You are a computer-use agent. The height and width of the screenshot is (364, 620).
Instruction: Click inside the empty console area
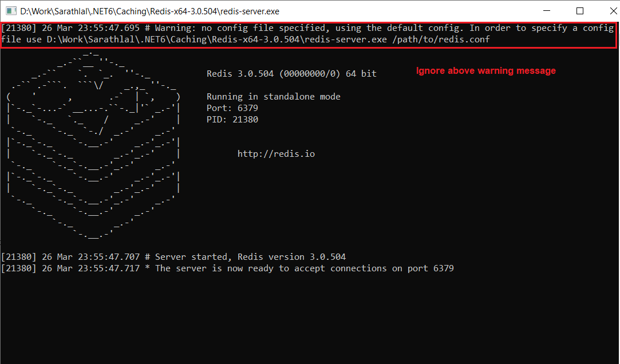[x=309, y=321]
